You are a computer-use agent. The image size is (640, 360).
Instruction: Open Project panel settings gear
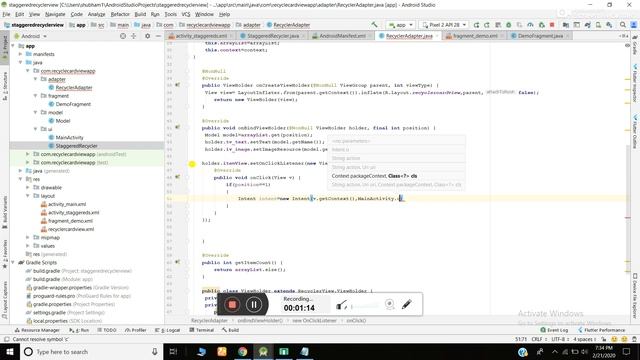(147, 36)
